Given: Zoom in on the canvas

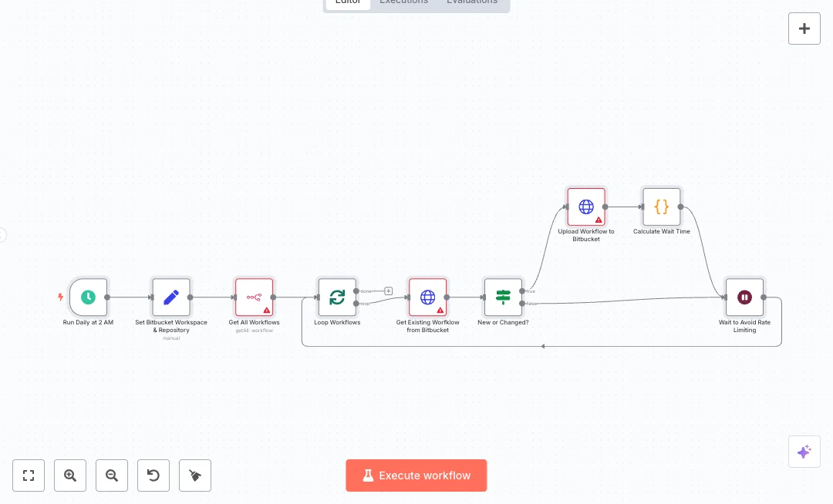Looking at the screenshot, I should click(x=70, y=475).
